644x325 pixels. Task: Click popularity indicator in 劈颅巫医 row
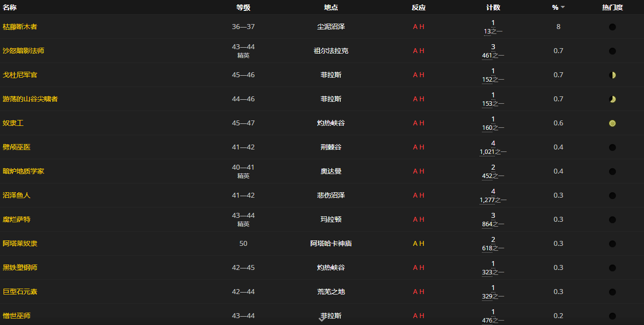pyautogui.click(x=612, y=148)
